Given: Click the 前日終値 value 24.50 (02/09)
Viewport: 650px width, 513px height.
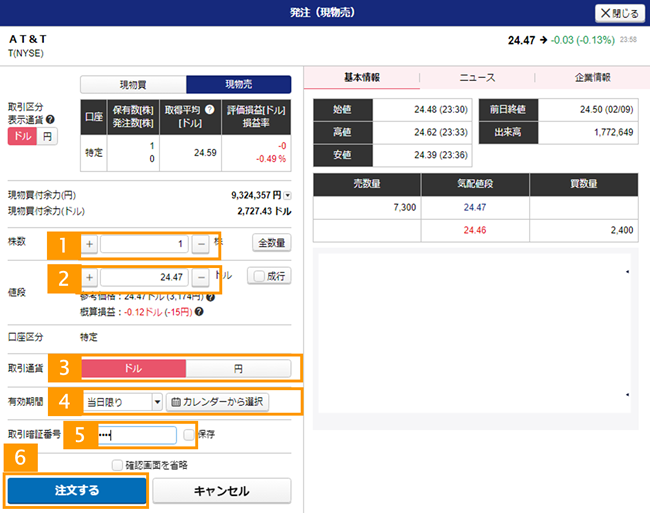Looking at the screenshot, I should (606, 109).
